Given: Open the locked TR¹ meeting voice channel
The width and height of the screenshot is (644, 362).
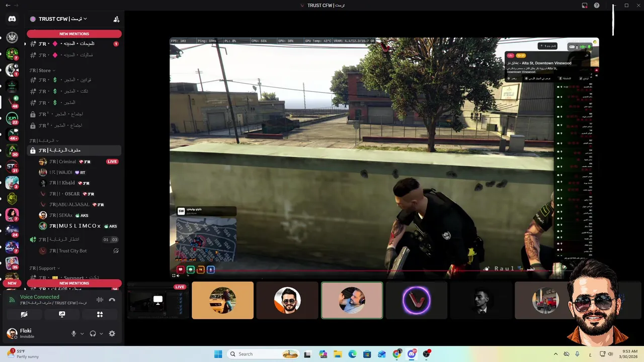Looking at the screenshot, I should pos(74,114).
